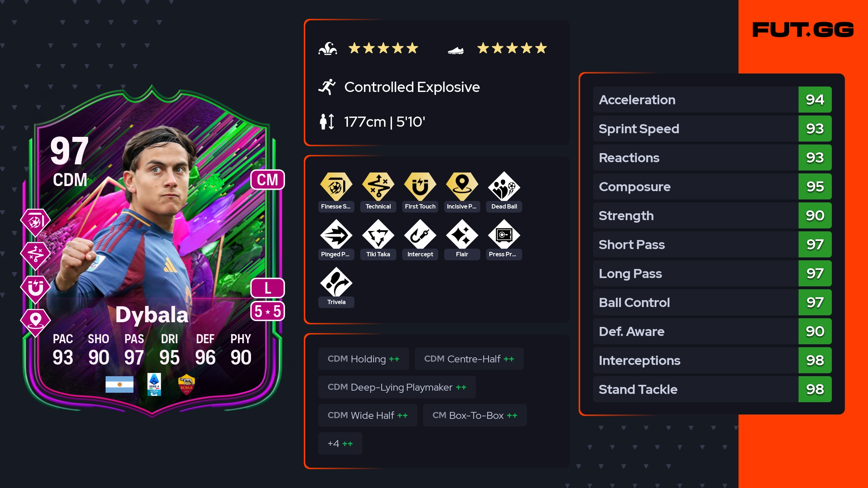Open the FUT.GG logo link

pos(803,30)
